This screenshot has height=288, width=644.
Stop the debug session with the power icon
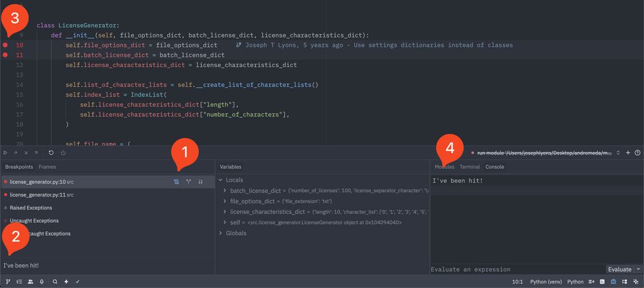[x=63, y=153]
